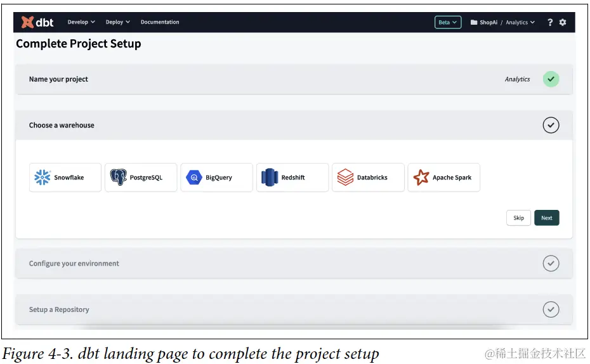590x364 pixels.
Task: Open the Deploy menu
Action: pos(118,22)
